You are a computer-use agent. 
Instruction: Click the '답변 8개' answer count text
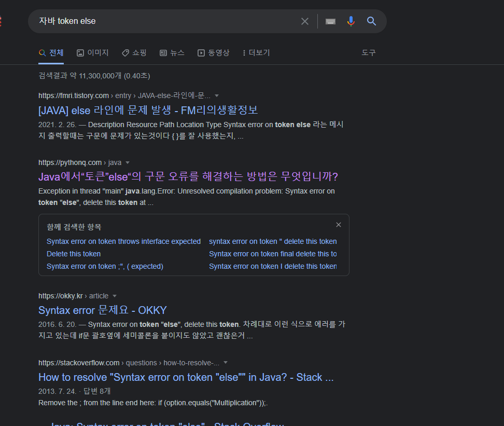point(97,391)
